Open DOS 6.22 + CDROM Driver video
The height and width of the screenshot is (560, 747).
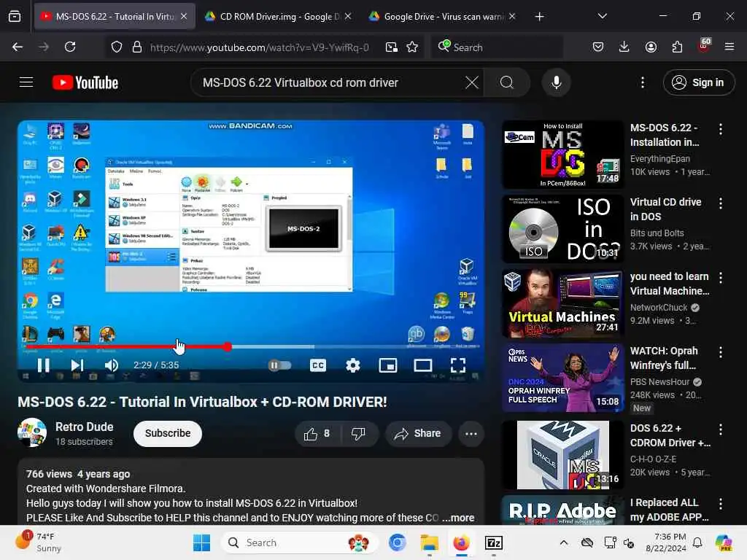coord(562,455)
